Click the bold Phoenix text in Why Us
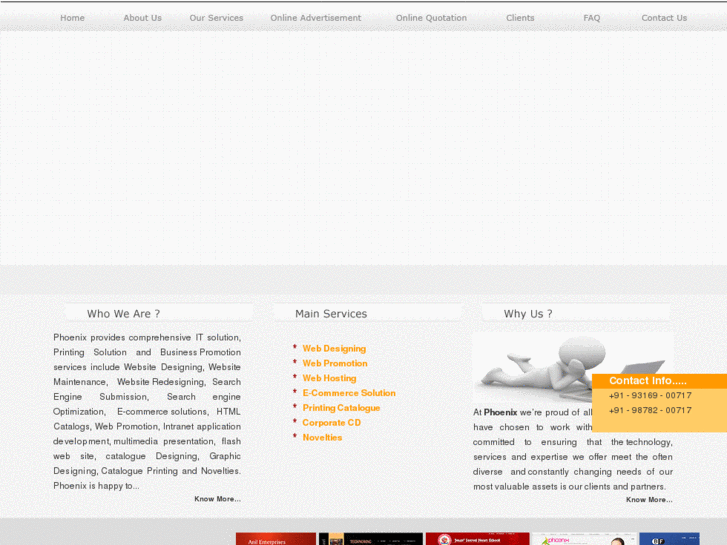Screen dimensions: 727x545 [500, 412]
